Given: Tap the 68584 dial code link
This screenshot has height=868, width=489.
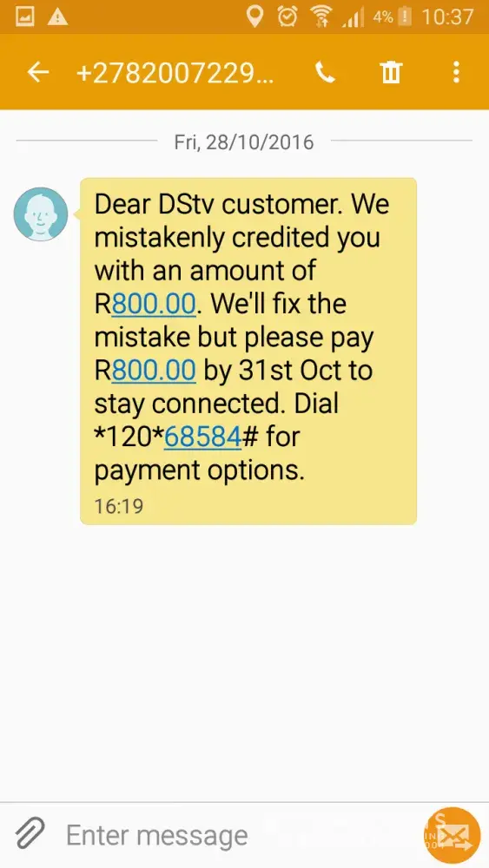Looking at the screenshot, I should [x=202, y=437].
